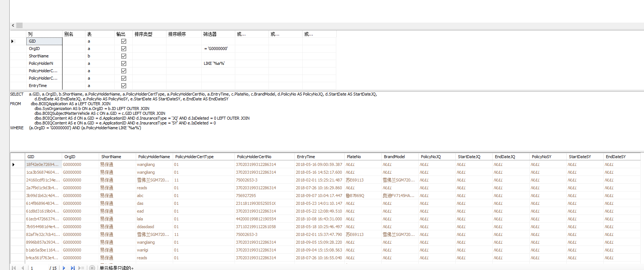
Task: Open sort type cell for OrgID
Action: [149, 49]
